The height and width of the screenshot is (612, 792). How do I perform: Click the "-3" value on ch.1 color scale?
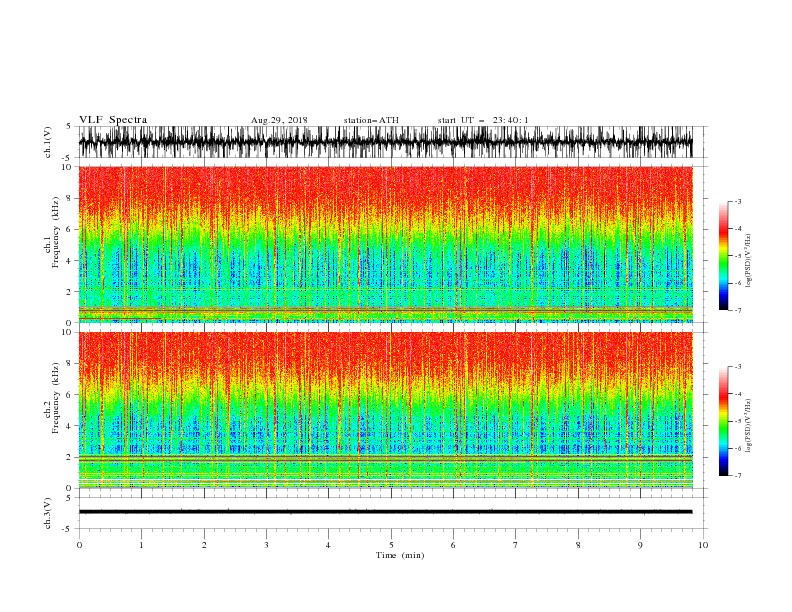tap(737, 201)
